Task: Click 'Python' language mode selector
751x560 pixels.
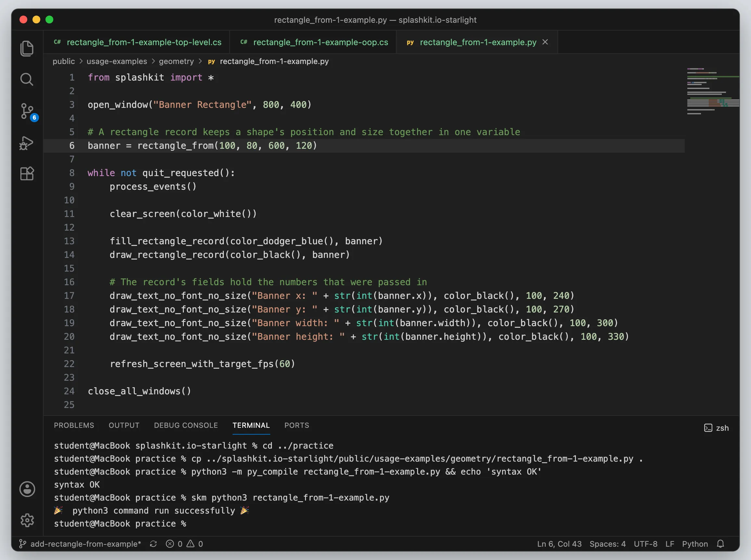Action: tap(695, 544)
